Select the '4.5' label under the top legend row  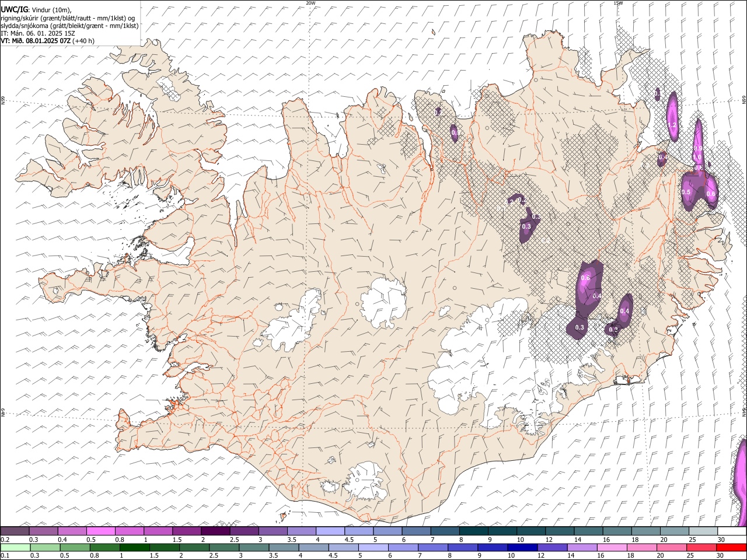pos(348,540)
